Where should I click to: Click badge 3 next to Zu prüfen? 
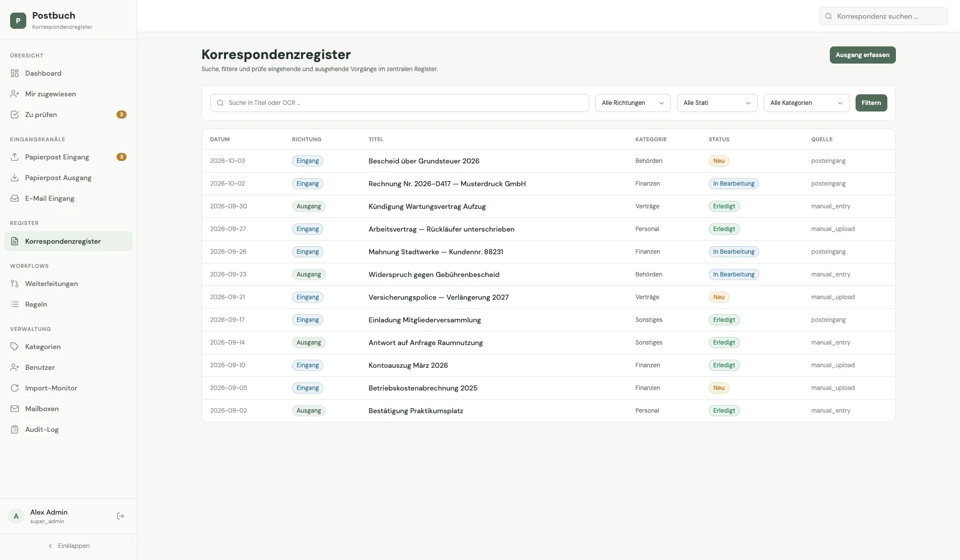[122, 115]
